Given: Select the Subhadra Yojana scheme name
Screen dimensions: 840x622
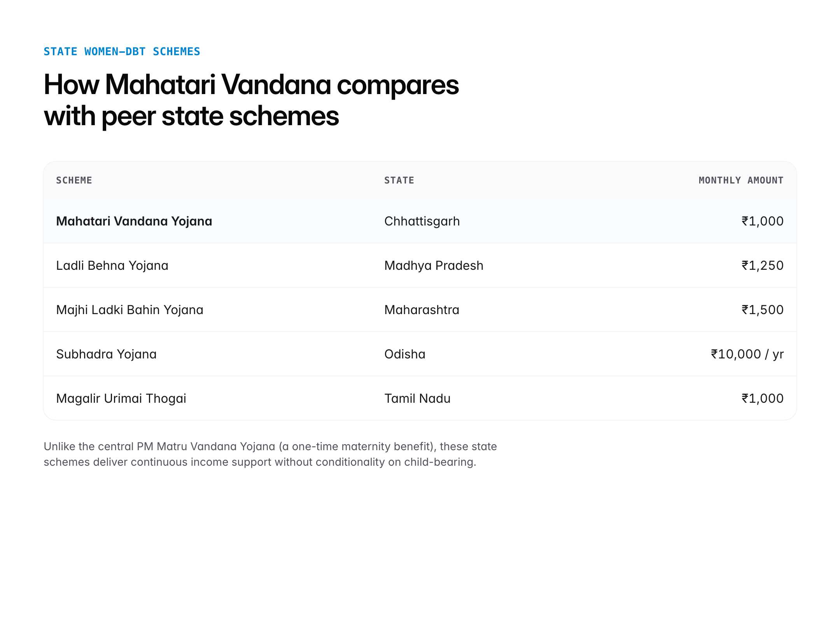Looking at the screenshot, I should [106, 354].
